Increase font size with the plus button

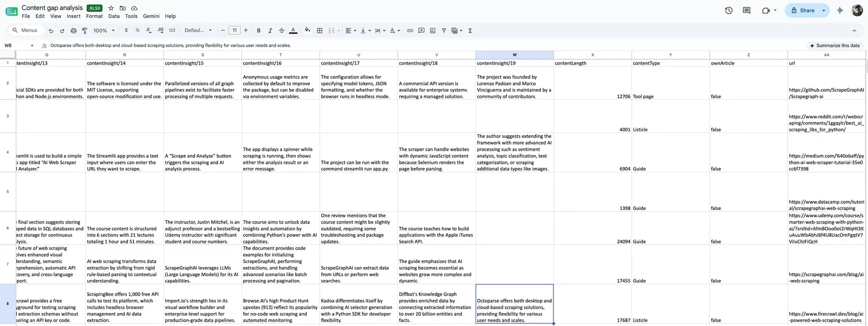click(246, 30)
